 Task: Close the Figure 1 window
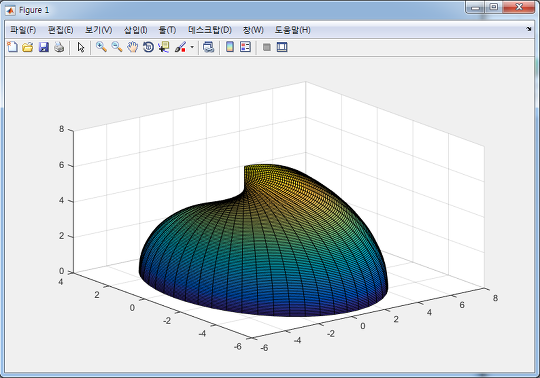(x=519, y=7)
